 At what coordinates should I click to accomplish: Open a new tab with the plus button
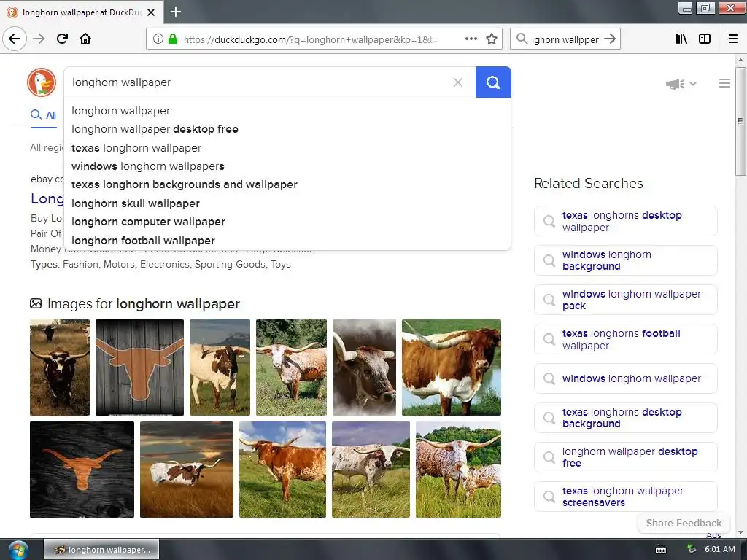click(176, 12)
